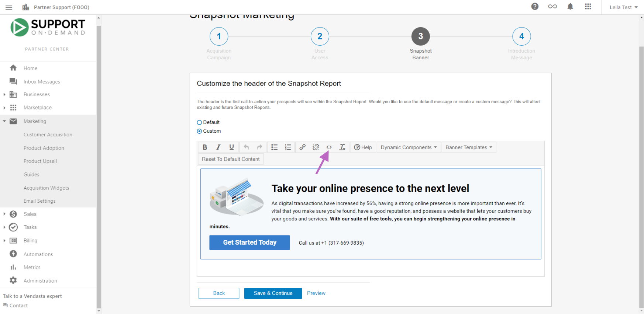
Task: Clear formatting with the Tx icon
Action: click(342, 147)
